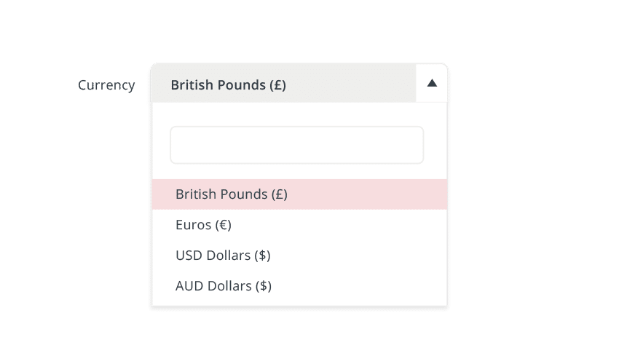This screenshot has height=364, width=619.
Task: Select USD Dollars ($) currency
Action: pos(223,256)
